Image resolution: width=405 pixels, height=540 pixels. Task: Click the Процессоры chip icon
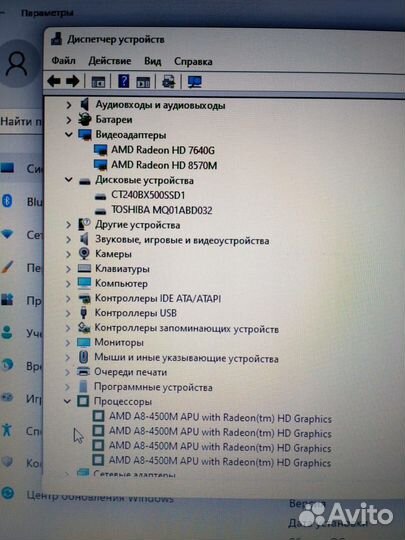coord(83,401)
